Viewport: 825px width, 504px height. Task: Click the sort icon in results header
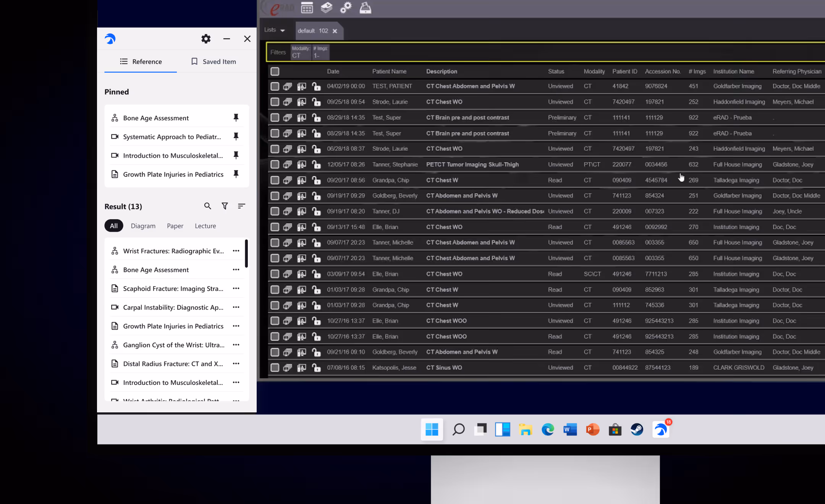[x=241, y=206]
